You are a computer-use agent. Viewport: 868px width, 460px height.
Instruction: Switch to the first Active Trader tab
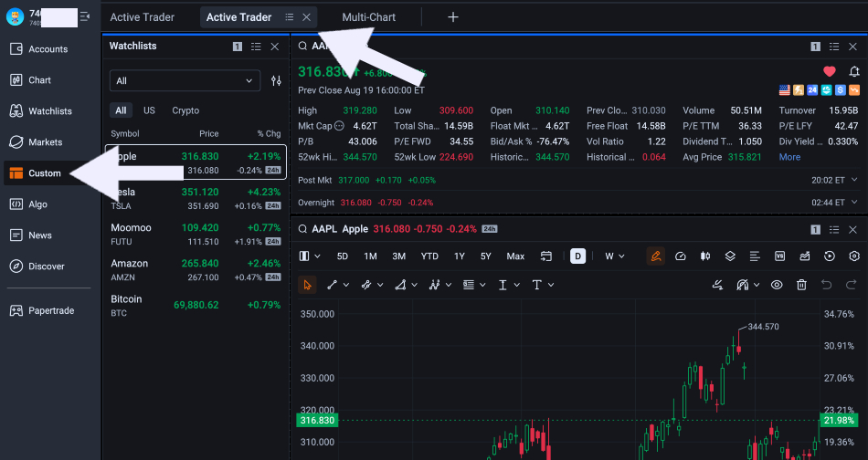143,17
